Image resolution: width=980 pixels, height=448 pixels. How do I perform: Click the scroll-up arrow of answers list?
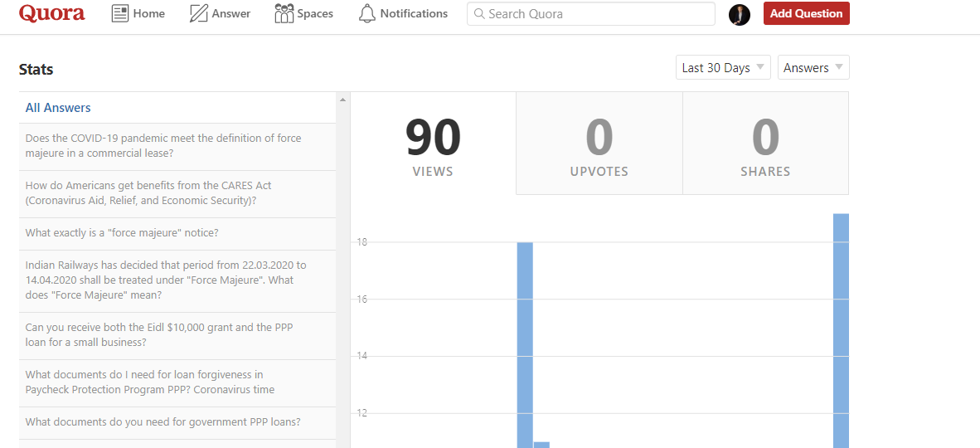342,99
